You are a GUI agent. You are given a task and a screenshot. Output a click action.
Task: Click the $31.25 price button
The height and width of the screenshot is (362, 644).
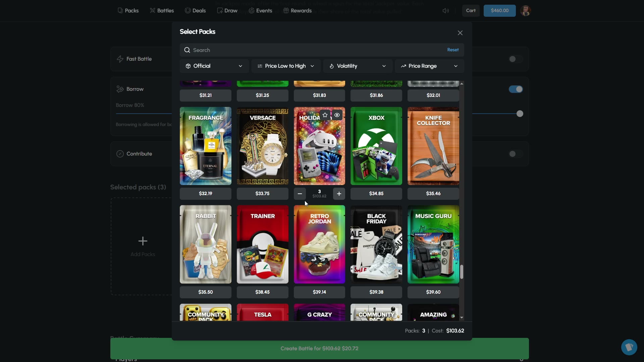[x=263, y=96]
